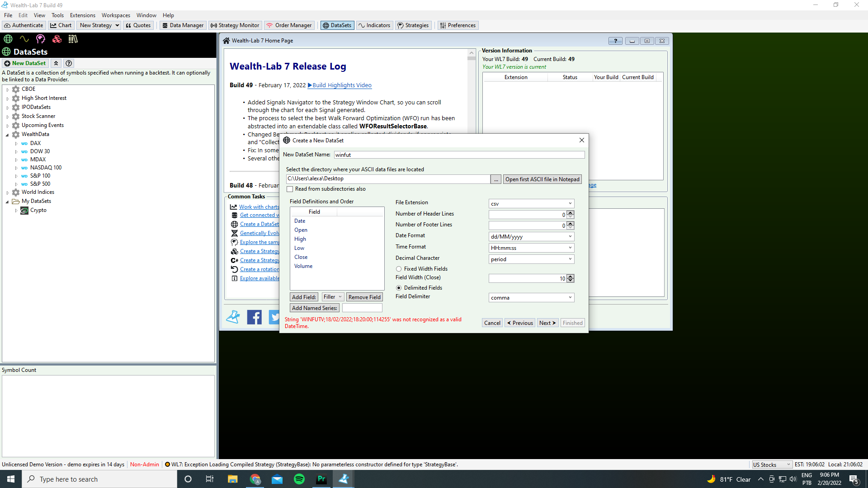
Task: Click the Add Named Series button
Action: click(315, 308)
